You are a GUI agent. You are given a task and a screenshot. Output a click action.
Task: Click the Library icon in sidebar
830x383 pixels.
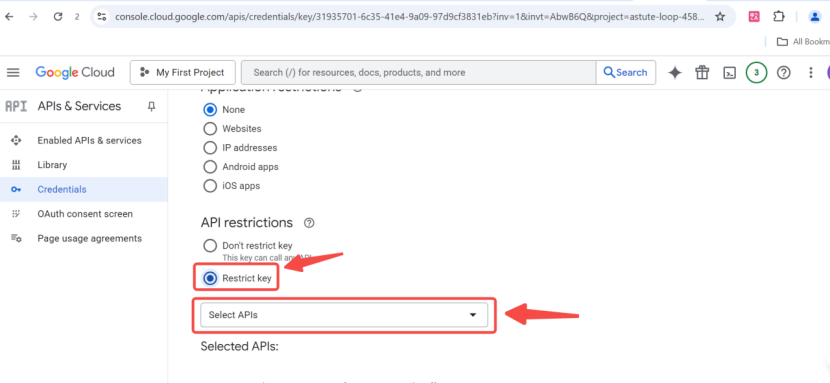tap(16, 165)
